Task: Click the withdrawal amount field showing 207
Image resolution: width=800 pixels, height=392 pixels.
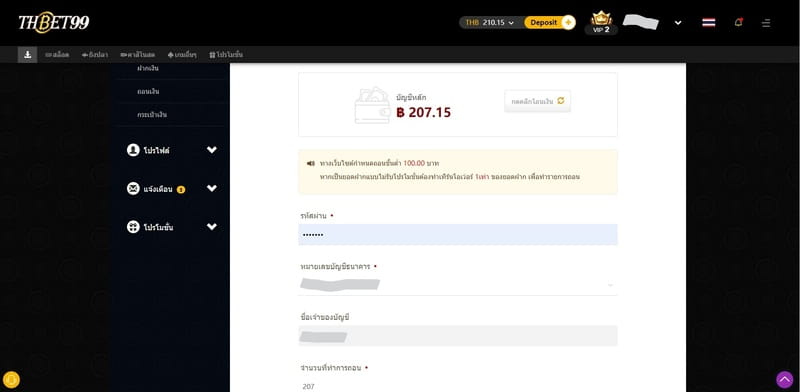Action: point(458,386)
